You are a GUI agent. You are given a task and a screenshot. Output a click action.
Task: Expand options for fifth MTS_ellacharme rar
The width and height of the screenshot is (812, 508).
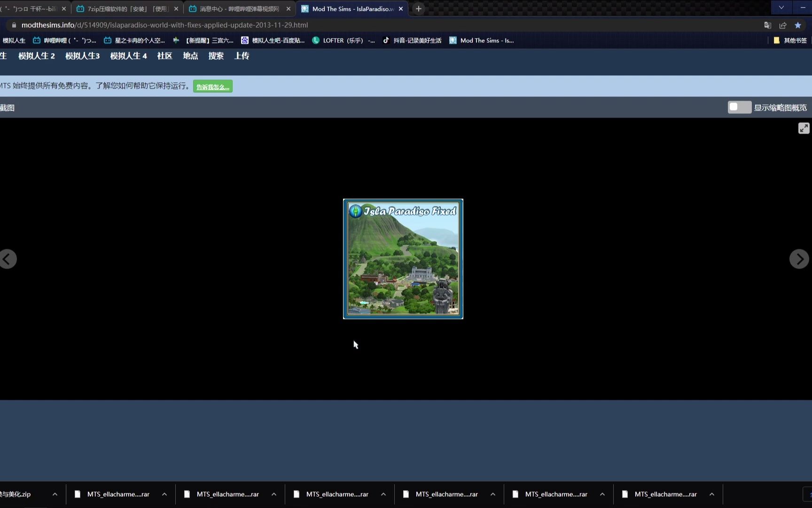[602, 494]
